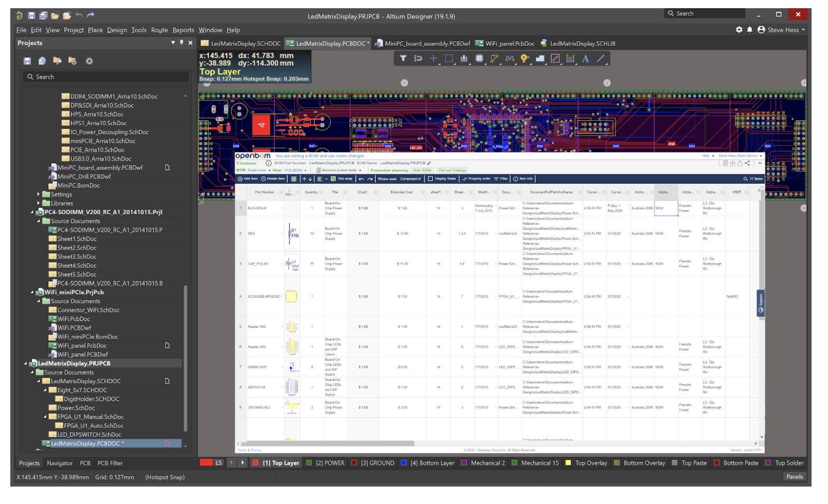Click the Panels button

pos(794,477)
